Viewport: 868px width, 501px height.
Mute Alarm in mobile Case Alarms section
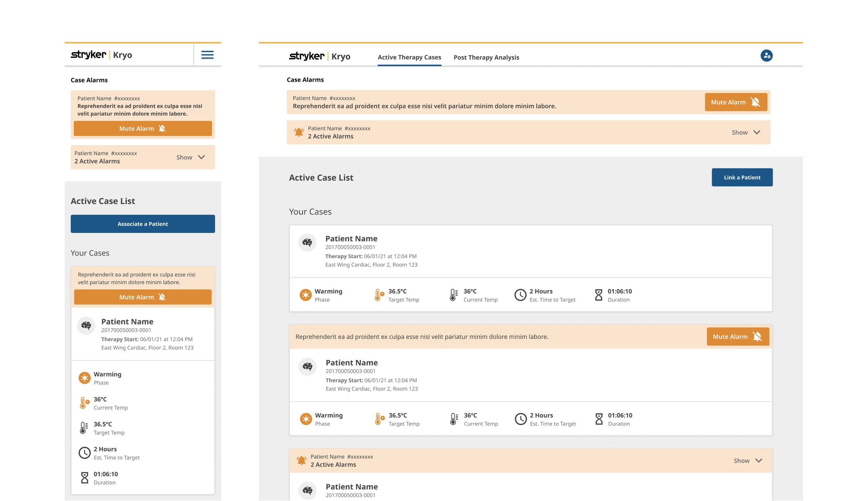(x=143, y=129)
